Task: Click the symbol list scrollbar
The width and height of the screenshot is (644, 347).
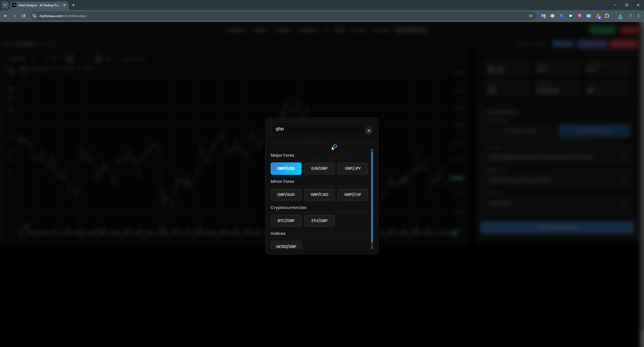Action: tap(372, 196)
